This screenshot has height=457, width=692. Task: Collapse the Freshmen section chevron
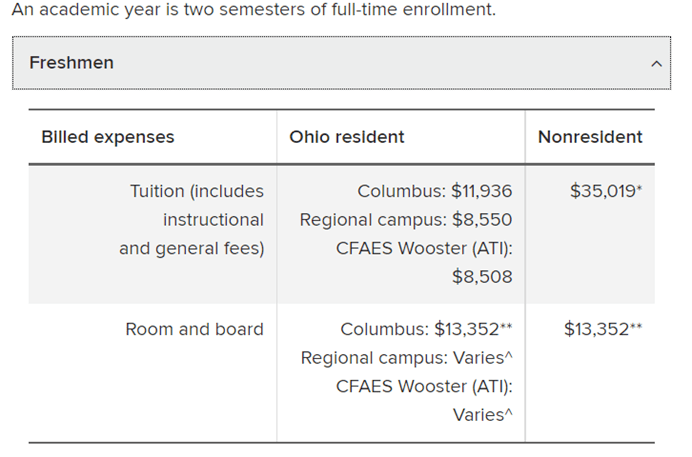(x=656, y=64)
